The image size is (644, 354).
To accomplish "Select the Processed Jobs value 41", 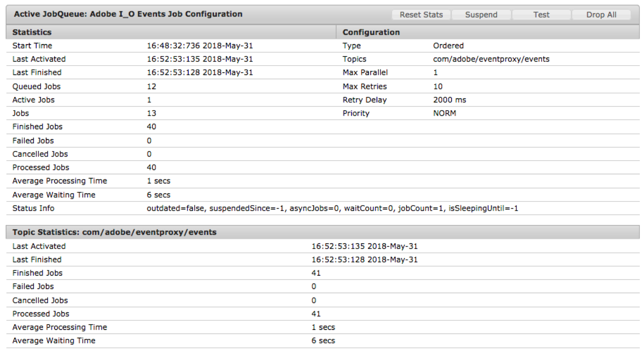I will [316, 314].
